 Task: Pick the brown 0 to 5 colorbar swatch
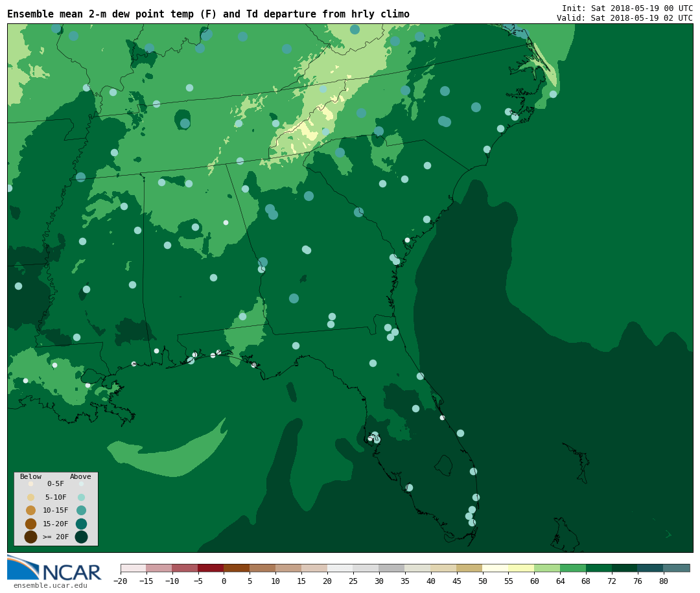pyautogui.click(x=237, y=568)
